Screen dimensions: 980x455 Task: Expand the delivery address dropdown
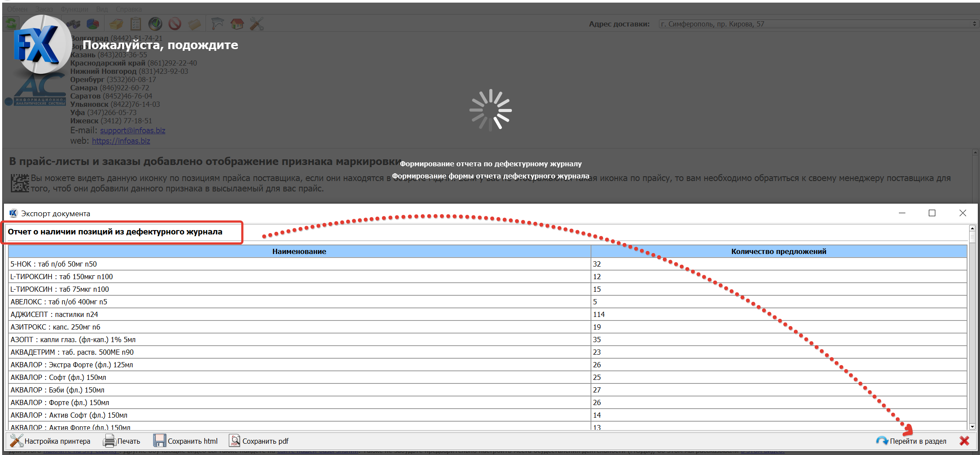point(974,24)
